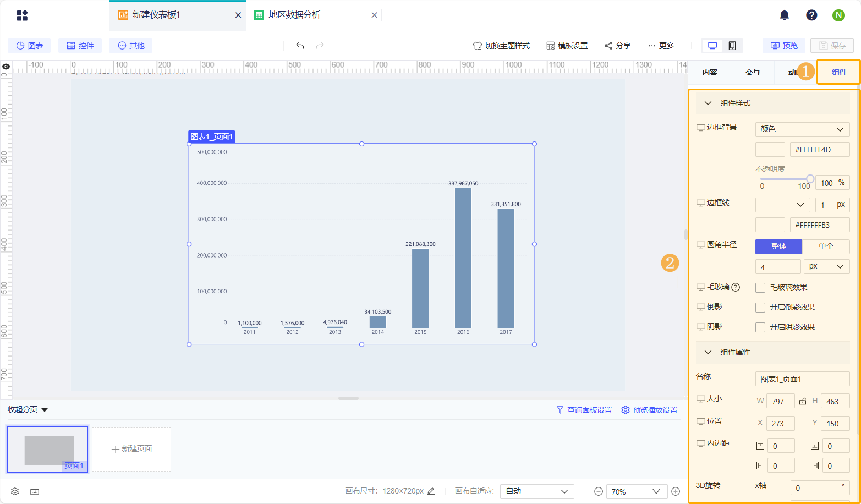Open the keyboard shortcuts icon

tap(35, 491)
